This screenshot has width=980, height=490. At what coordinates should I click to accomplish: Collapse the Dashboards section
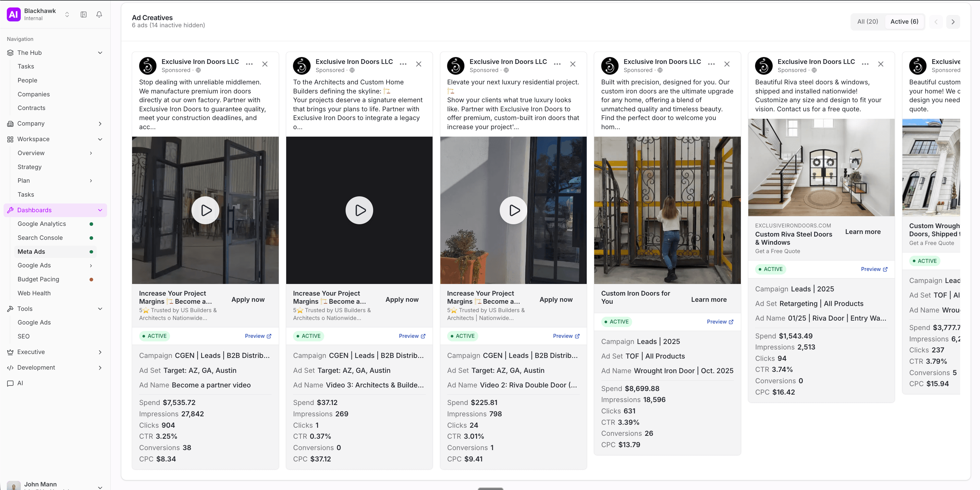click(x=100, y=210)
